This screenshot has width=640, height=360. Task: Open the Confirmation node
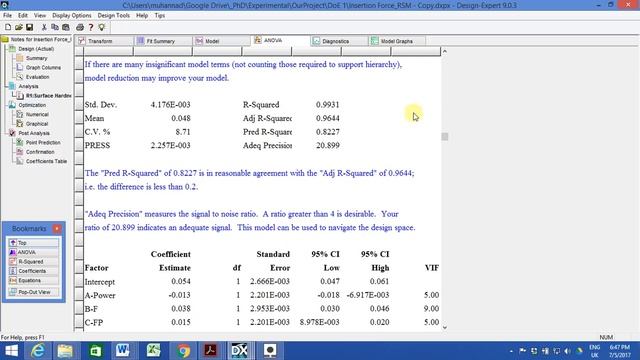(x=40, y=152)
